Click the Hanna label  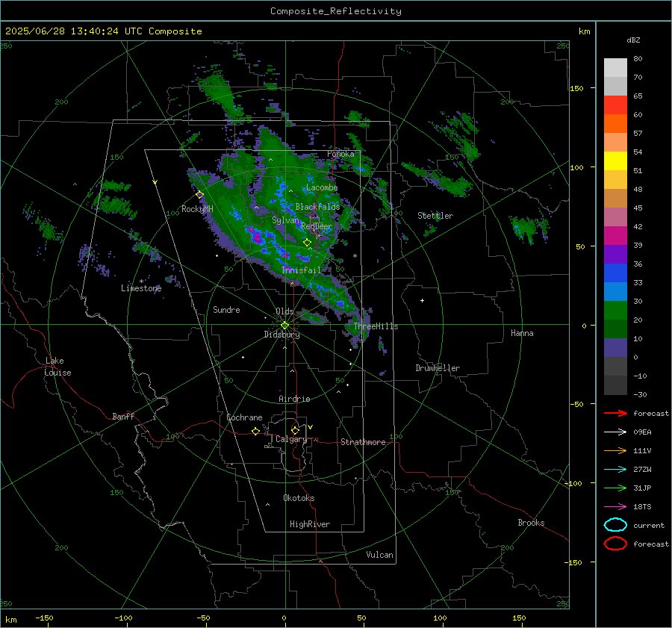click(522, 333)
